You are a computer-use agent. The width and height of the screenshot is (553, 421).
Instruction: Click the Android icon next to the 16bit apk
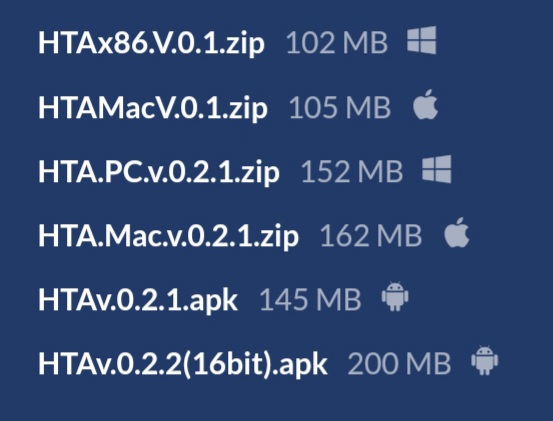485,361
